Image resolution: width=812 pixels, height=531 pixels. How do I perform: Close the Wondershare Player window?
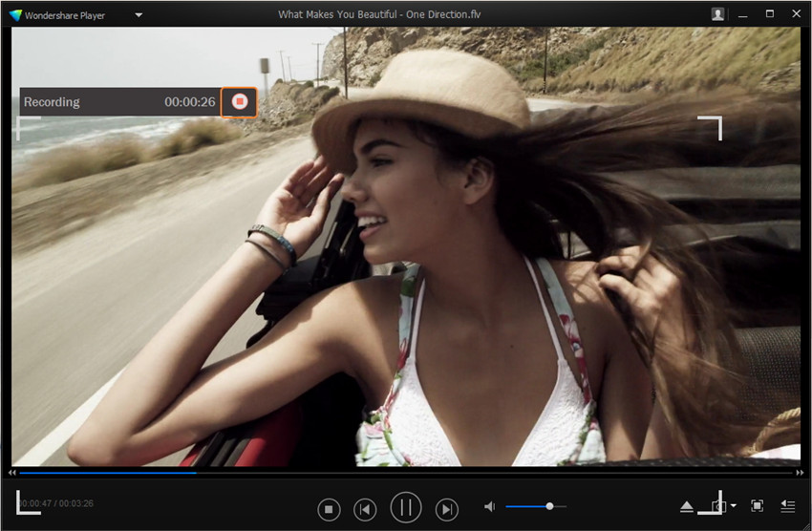tap(797, 14)
